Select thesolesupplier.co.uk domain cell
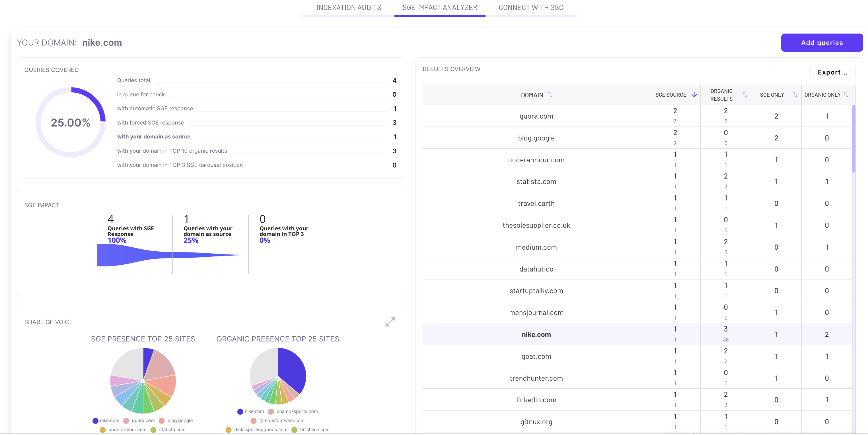This screenshot has width=868, height=435. (536, 225)
